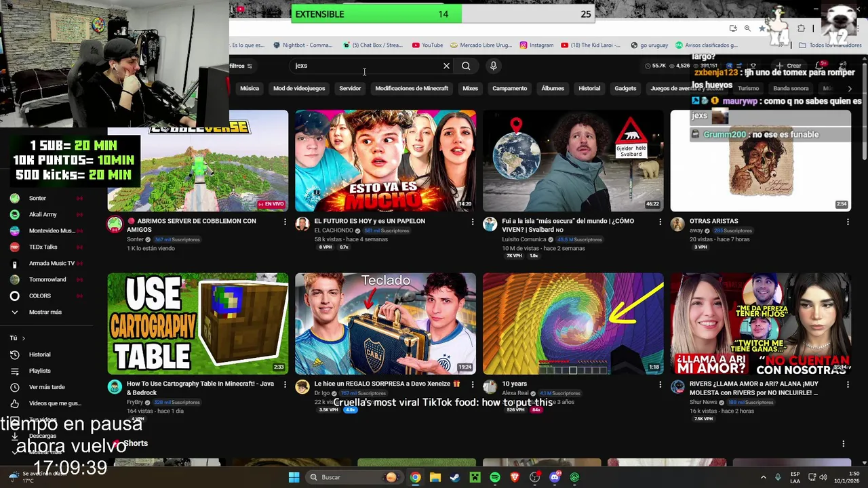Expand the Tú section chevron
This screenshot has height=488, width=868.
(x=23, y=338)
